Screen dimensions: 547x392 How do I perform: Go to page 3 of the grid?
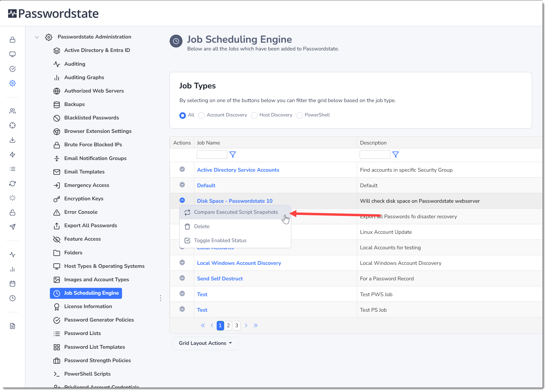pos(237,325)
